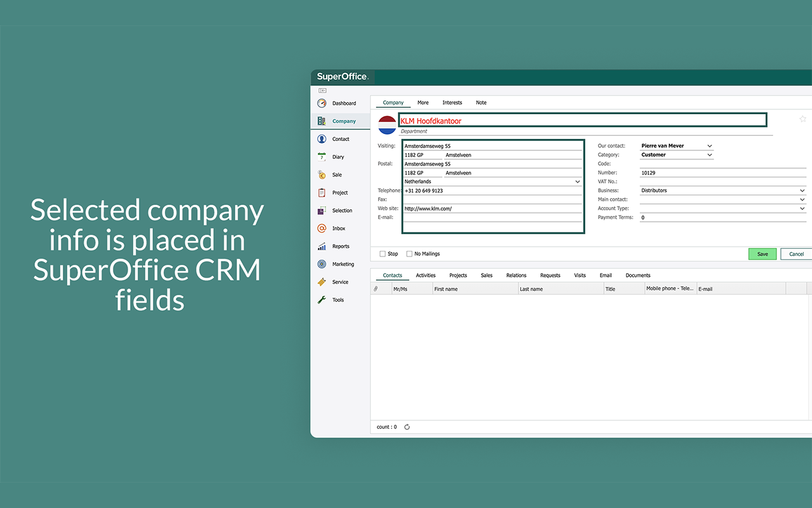Click the green Save button
Image resolution: width=812 pixels, height=508 pixels.
(763, 254)
